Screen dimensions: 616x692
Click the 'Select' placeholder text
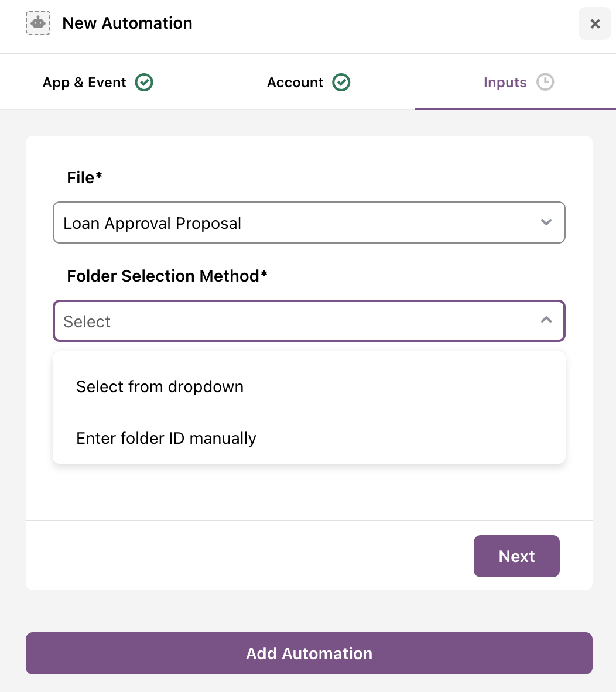pyautogui.click(x=87, y=321)
